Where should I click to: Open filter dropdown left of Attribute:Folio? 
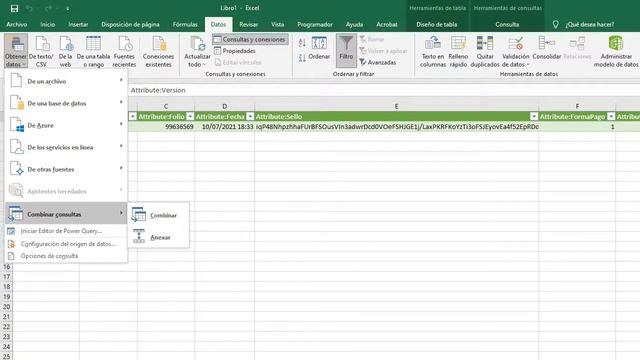(x=133, y=117)
